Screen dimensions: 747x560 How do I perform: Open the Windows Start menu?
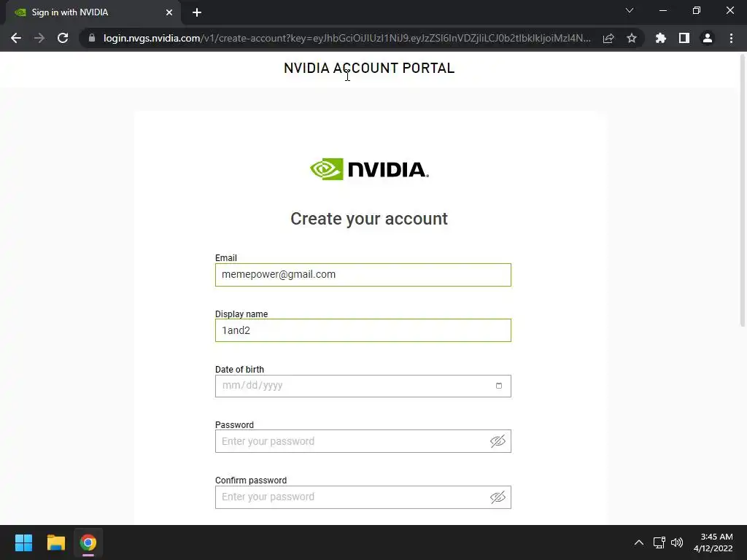(x=23, y=542)
